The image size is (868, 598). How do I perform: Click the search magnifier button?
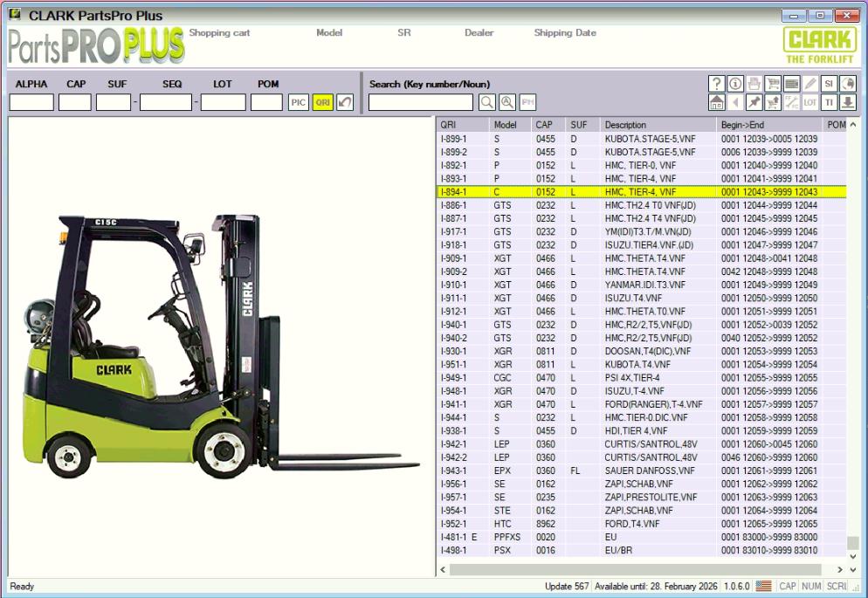click(x=489, y=101)
